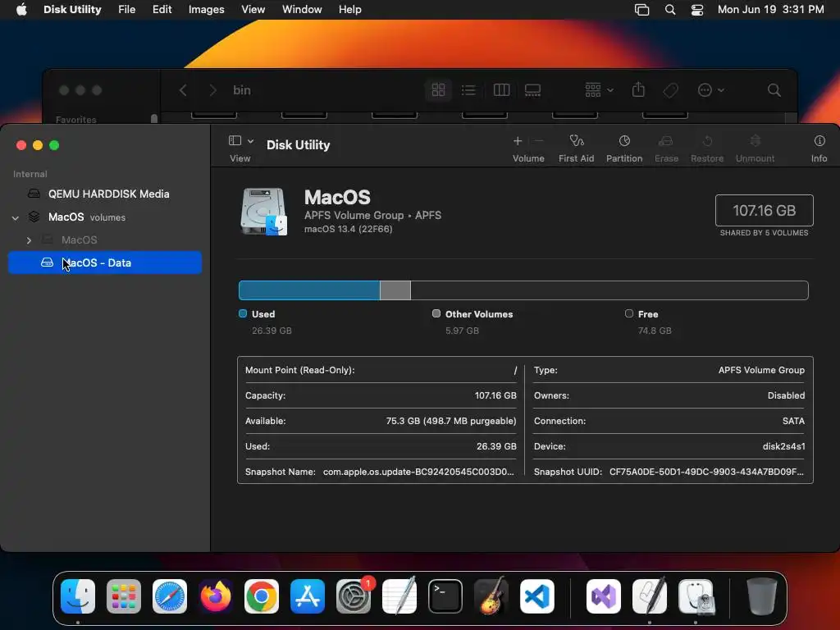Click the Other Volumes legend swatch
The image size is (840, 630).
tap(436, 313)
